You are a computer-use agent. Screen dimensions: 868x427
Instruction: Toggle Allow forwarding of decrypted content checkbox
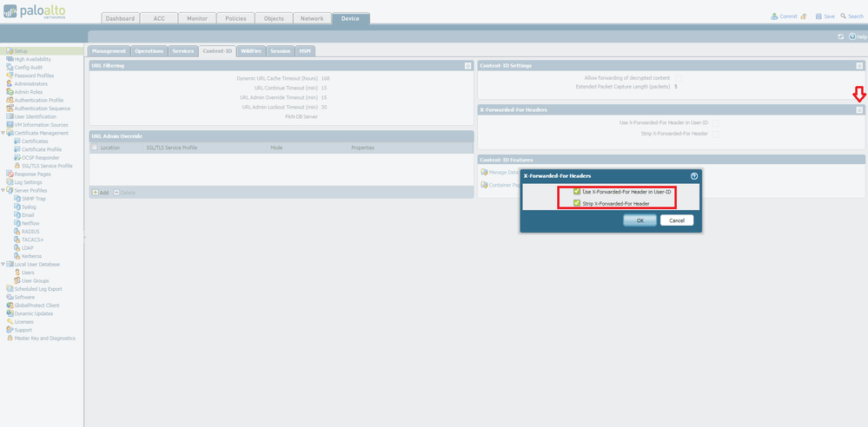tap(678, 78)
